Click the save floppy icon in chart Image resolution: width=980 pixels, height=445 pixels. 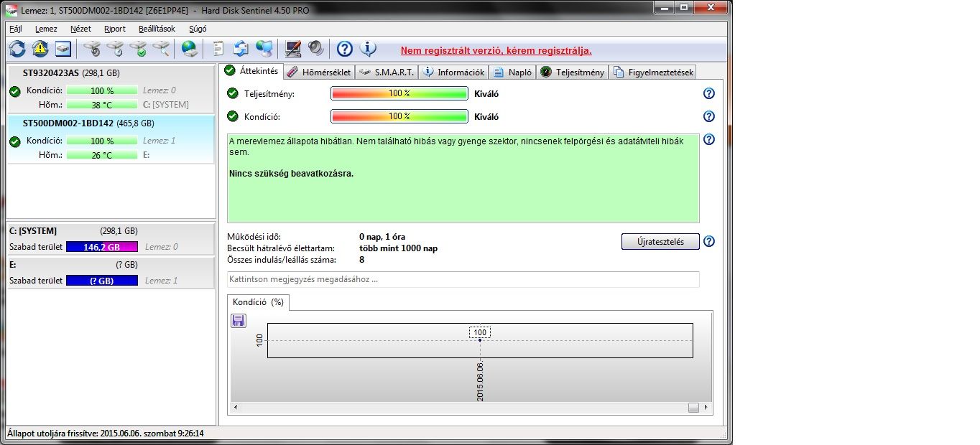click(239, 321)
